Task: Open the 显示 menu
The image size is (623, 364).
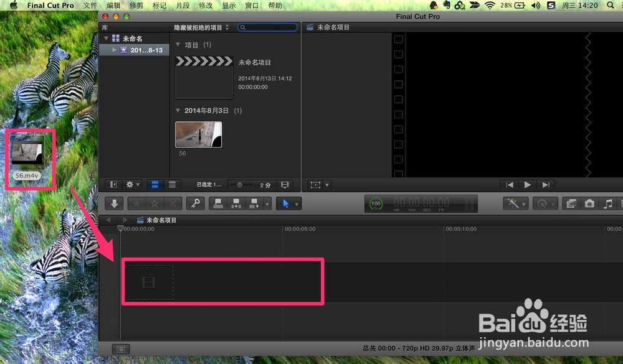Action: pos(229,5)
